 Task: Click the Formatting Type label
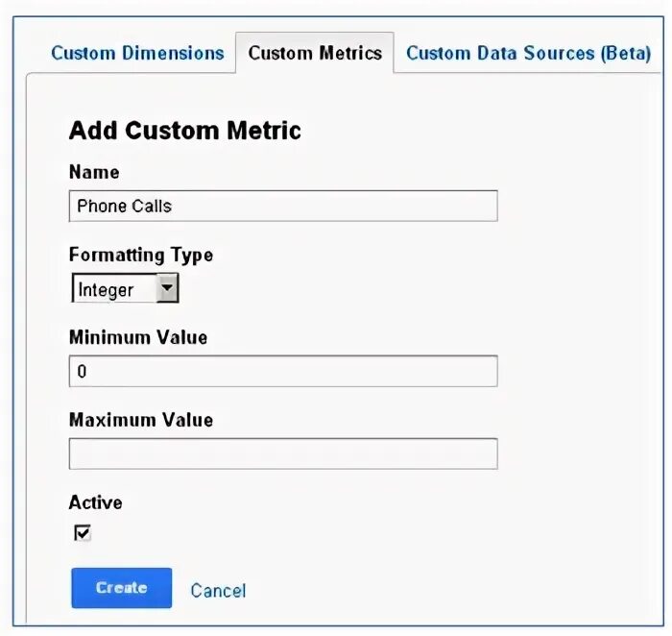(x=141, y=255)
